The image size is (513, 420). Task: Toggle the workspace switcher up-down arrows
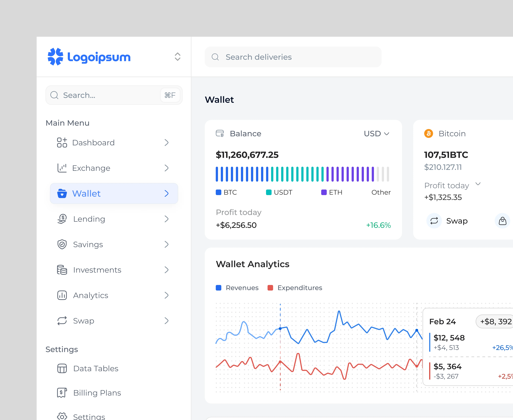[x=177, y=57]
